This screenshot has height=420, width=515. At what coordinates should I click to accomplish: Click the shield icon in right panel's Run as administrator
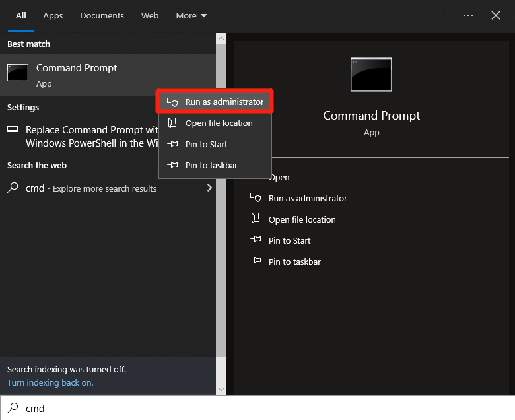(256, 198)
